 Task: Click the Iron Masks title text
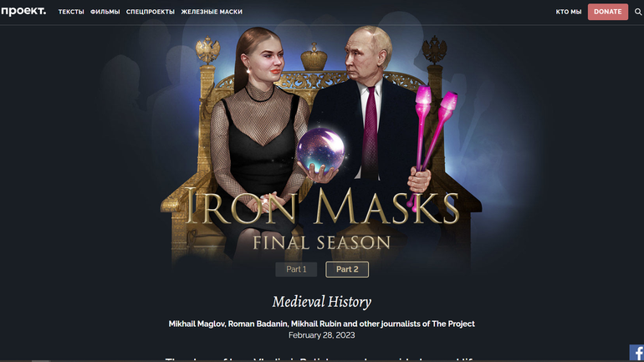pyautogui.click(x=322, y=206)
